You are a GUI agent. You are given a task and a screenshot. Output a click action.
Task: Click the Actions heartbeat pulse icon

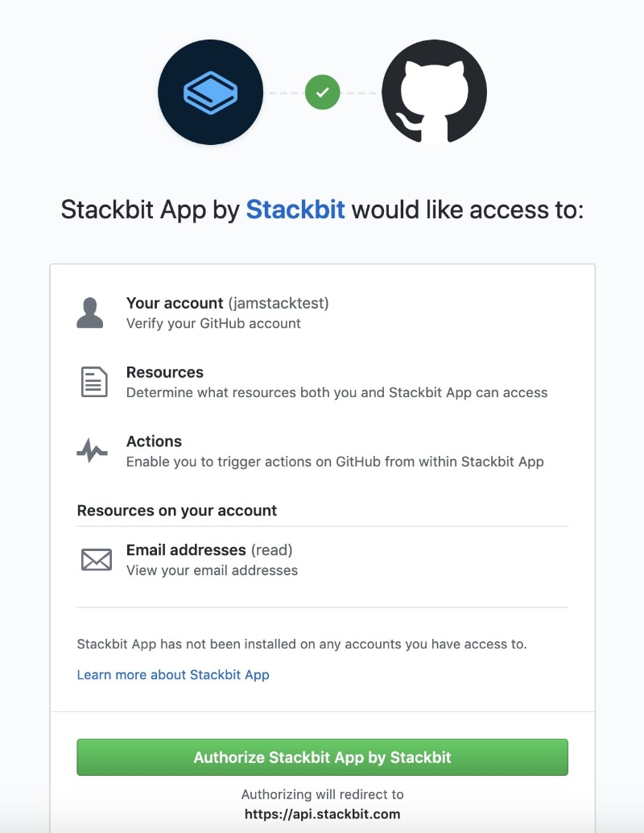93,450
